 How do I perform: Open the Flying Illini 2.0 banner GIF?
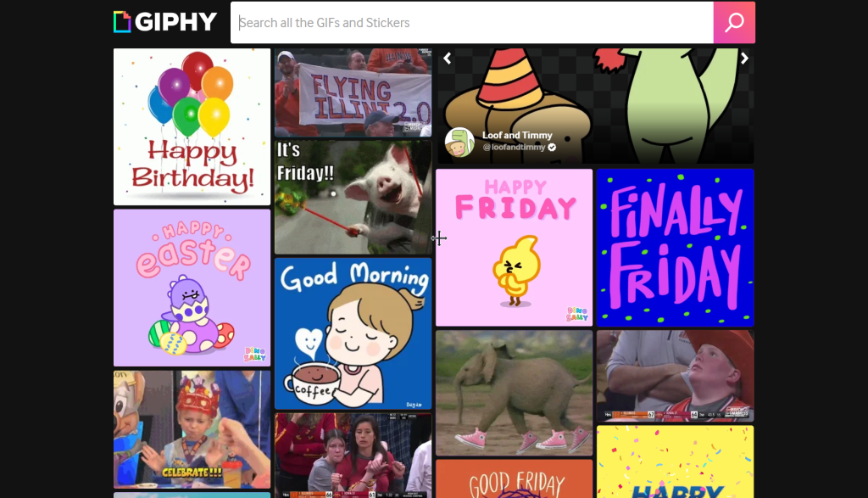(353, 92)
